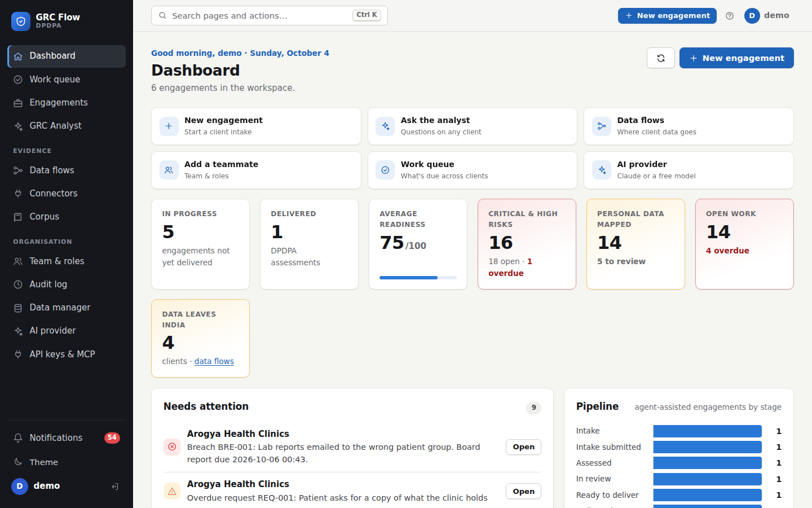
Task: Click the Work queue card check icon
Action: point(385,170)
